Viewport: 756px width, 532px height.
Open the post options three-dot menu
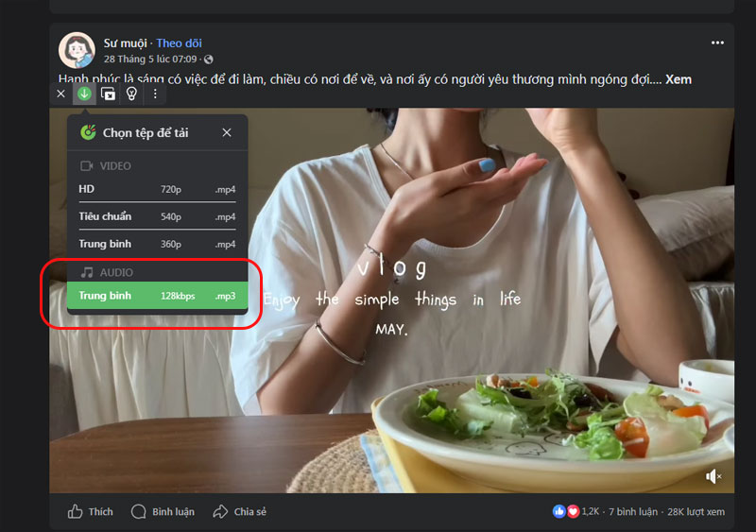pos(717,43)
